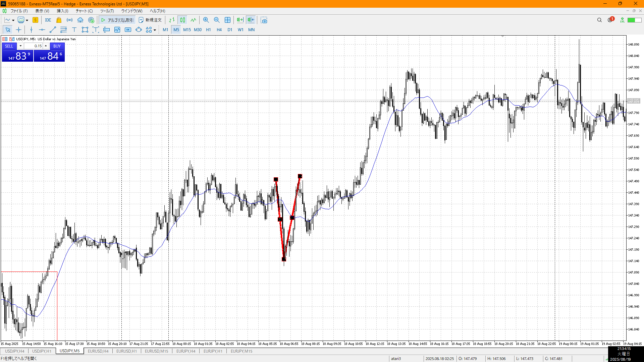Open the ヘルプ(H) menu

157,11
